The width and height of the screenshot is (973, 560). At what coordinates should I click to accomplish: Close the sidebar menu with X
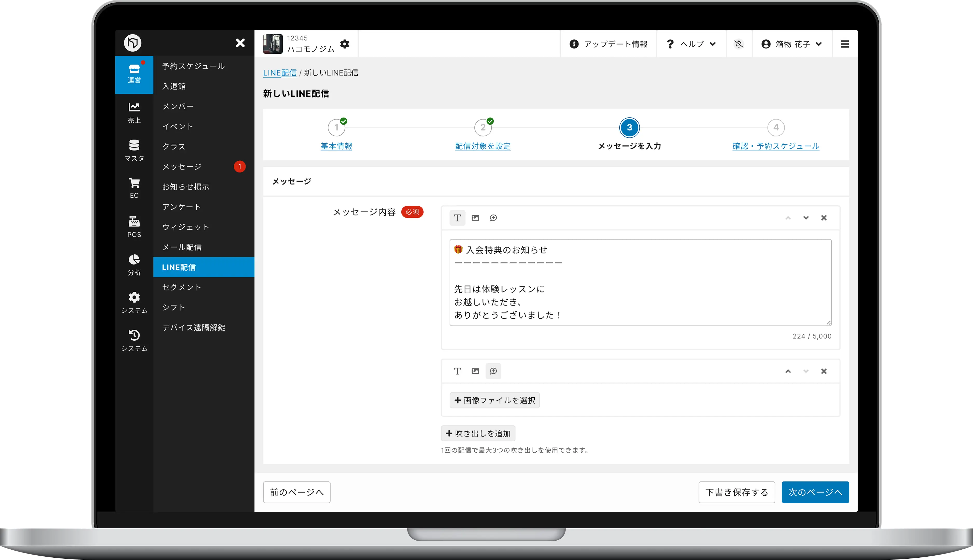[x=240, y=43]
